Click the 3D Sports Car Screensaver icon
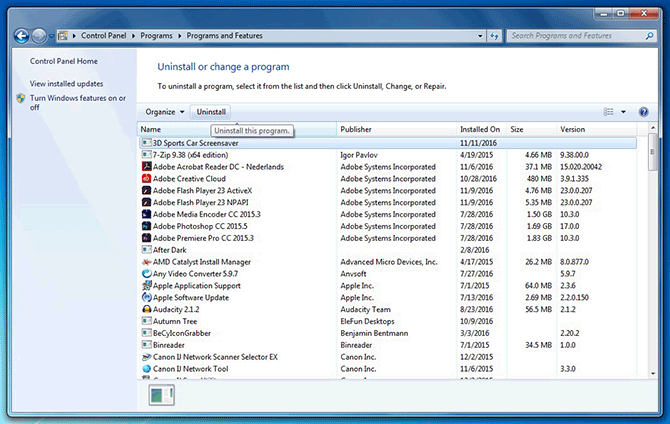The image size is (670, 424). [x=147, y=143]
